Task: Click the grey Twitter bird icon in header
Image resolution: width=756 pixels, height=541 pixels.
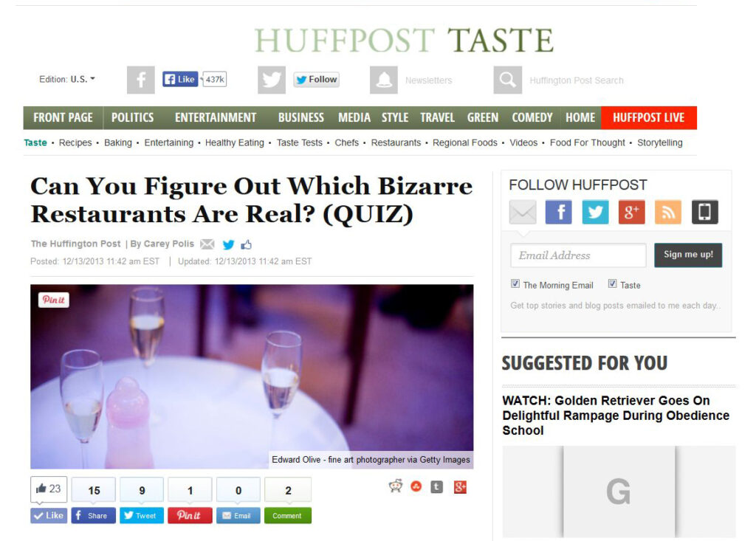Action: click(x=272, y=80)
